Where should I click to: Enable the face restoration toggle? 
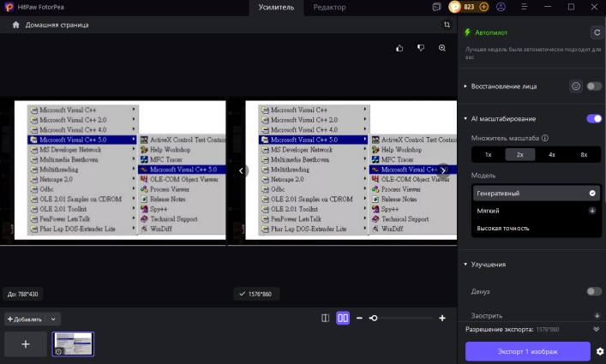tap(593, 87)
